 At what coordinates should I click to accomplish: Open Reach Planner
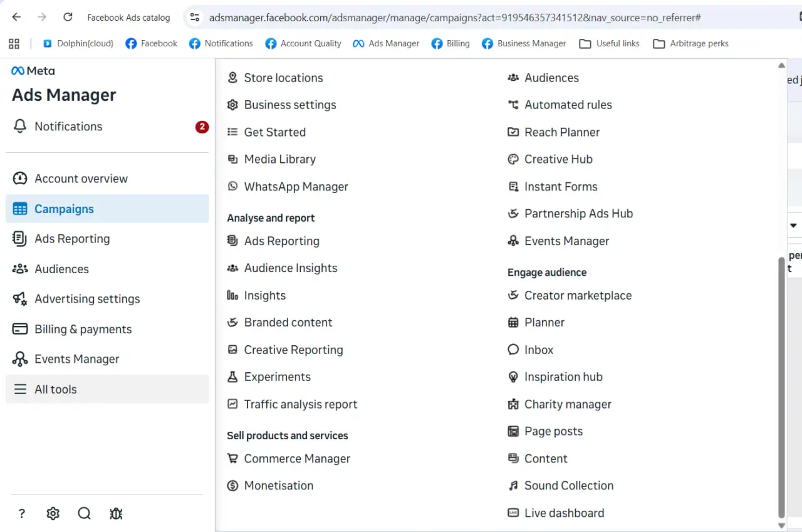(562, 132)
